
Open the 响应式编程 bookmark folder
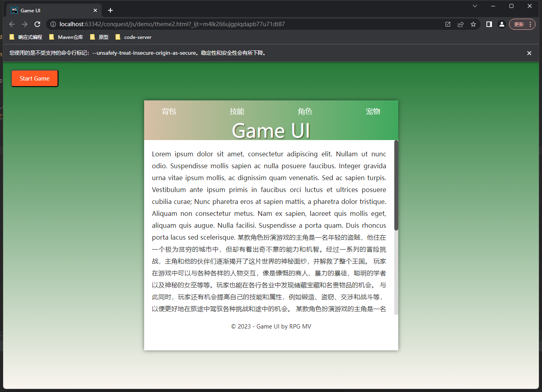click(x=26, y=37)
